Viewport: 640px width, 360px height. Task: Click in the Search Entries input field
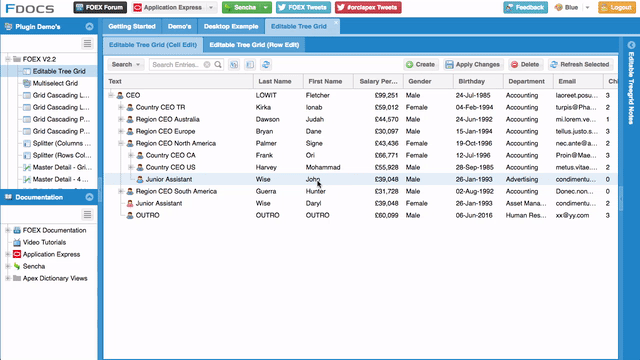coord(176,64)
